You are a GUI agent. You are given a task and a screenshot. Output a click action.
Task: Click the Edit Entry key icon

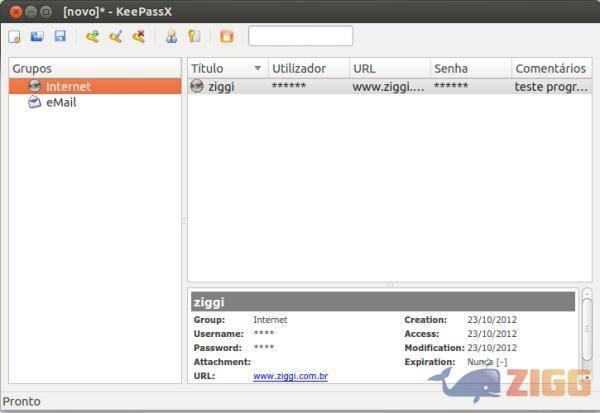tap(115, 37)
